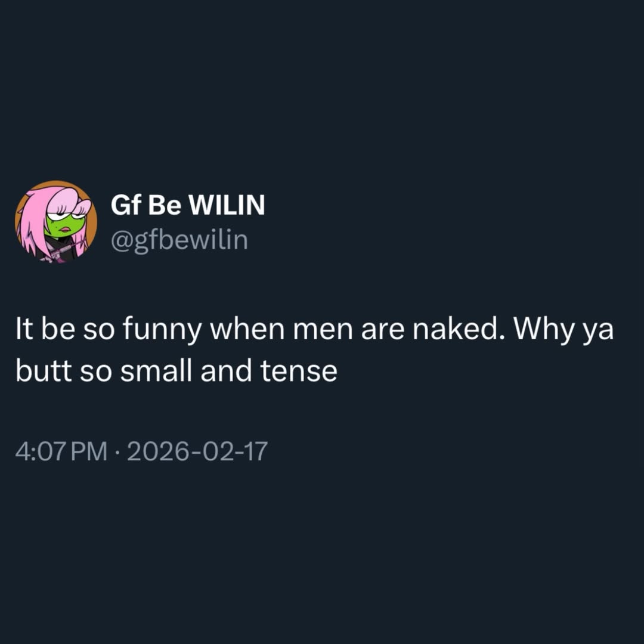
Task: Click the word "and" on the second line
Action: pos(226,370)
